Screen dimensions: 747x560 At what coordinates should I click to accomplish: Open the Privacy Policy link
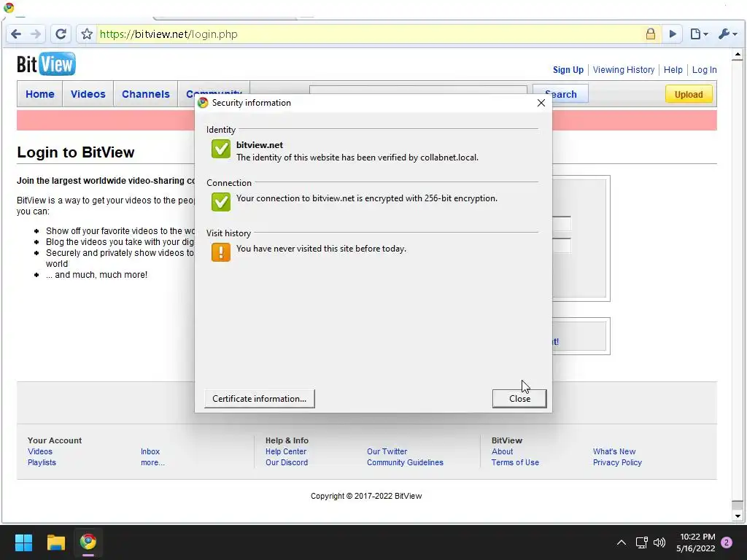tap(617, 462)
